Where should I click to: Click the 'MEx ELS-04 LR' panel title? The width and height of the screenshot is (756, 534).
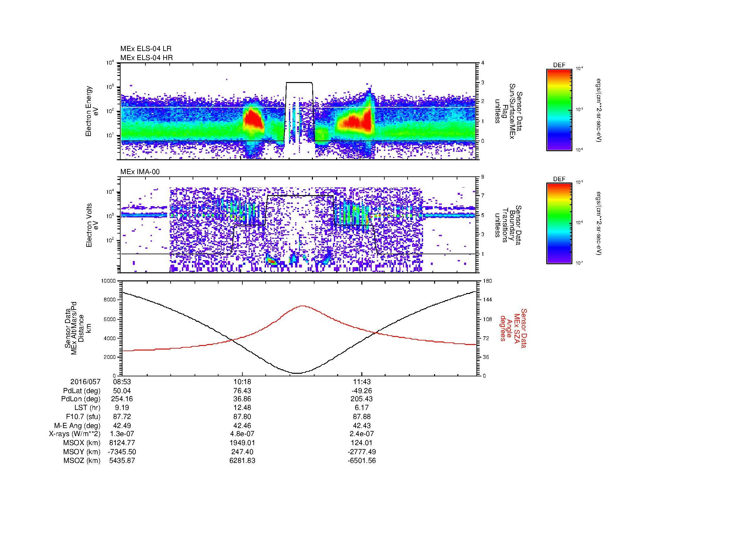pyautogui.click(x=146, y=49)
